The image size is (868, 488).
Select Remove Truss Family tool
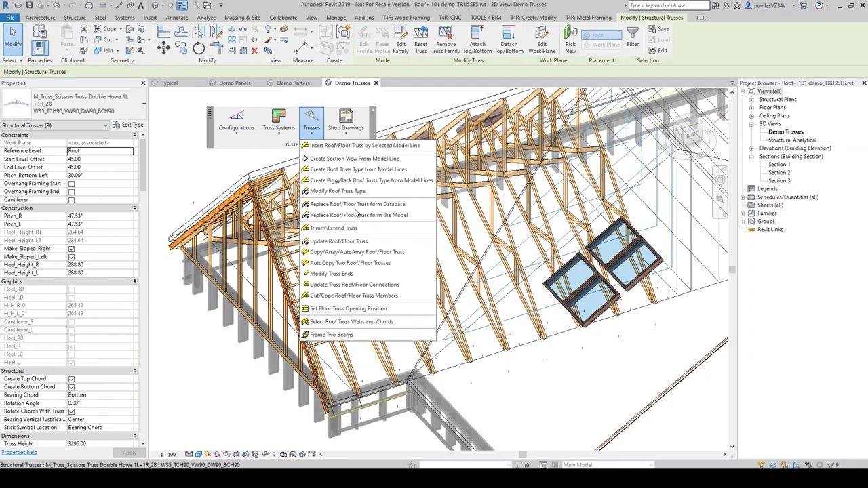click(x=446, y=40)
